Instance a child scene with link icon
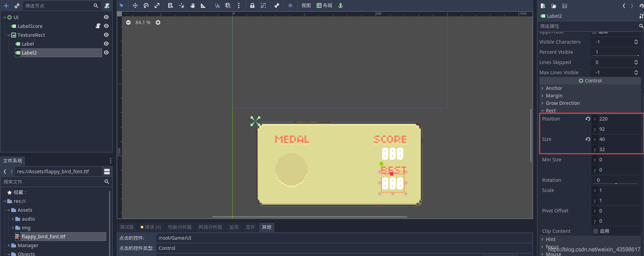Screen dimensions: 644x256 pos(17,6)
